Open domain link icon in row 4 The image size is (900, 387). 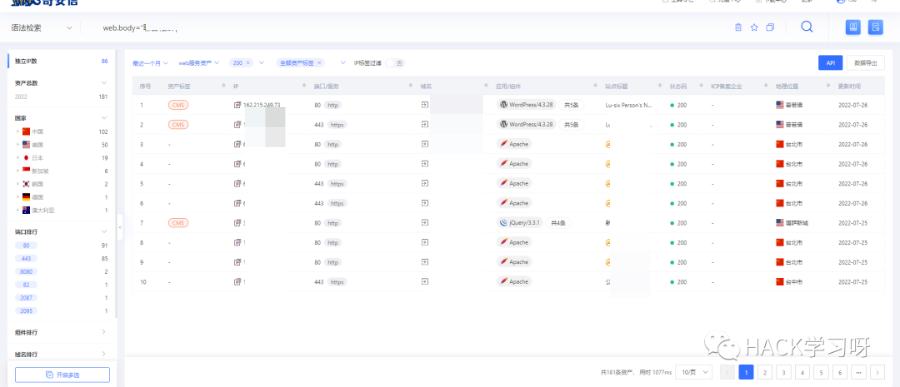coord(425,164)
